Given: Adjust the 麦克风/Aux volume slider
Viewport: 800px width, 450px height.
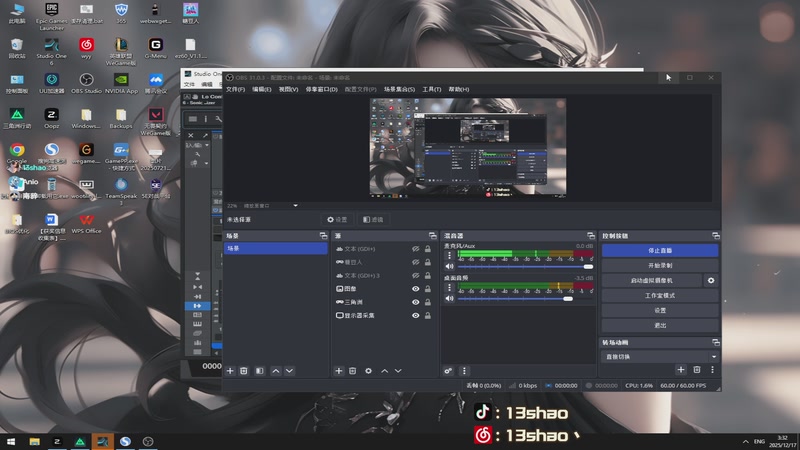Looking at the screenshot, I should click(x=526, y=266).
